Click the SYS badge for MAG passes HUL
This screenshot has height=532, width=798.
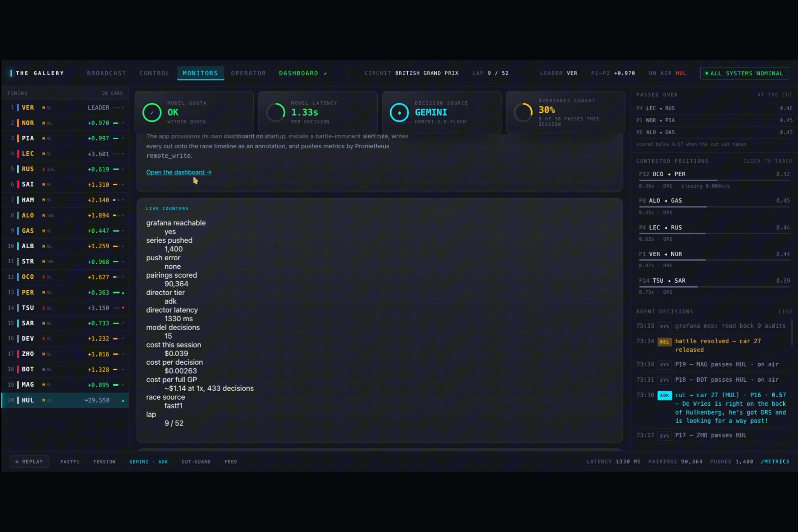coord(664,365)
